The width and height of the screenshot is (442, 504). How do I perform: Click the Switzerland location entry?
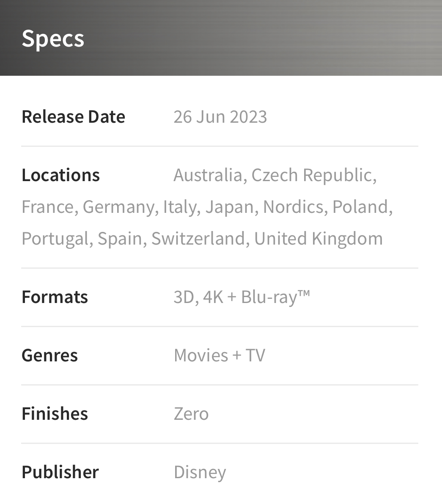(x=198, y=239)
